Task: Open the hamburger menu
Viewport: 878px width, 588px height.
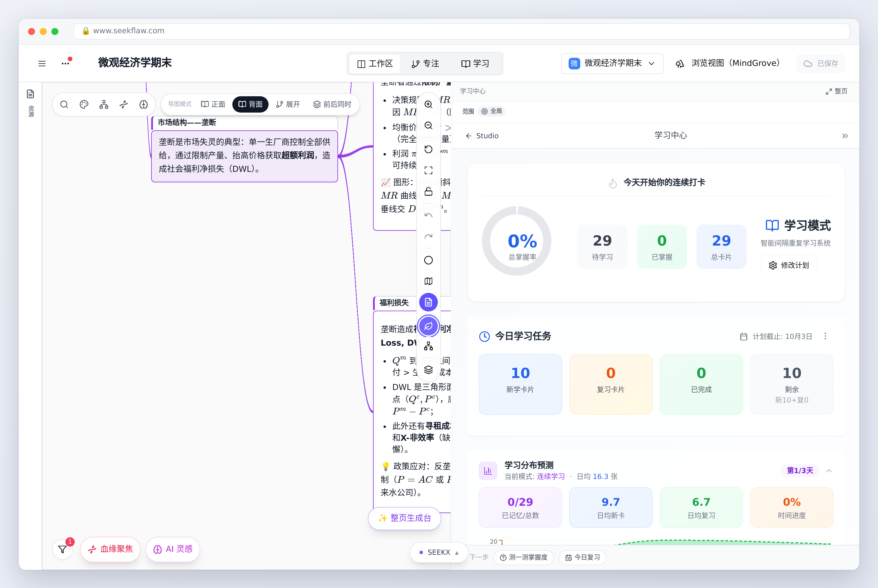Action: pyautogui.click(x=42, y=63)
